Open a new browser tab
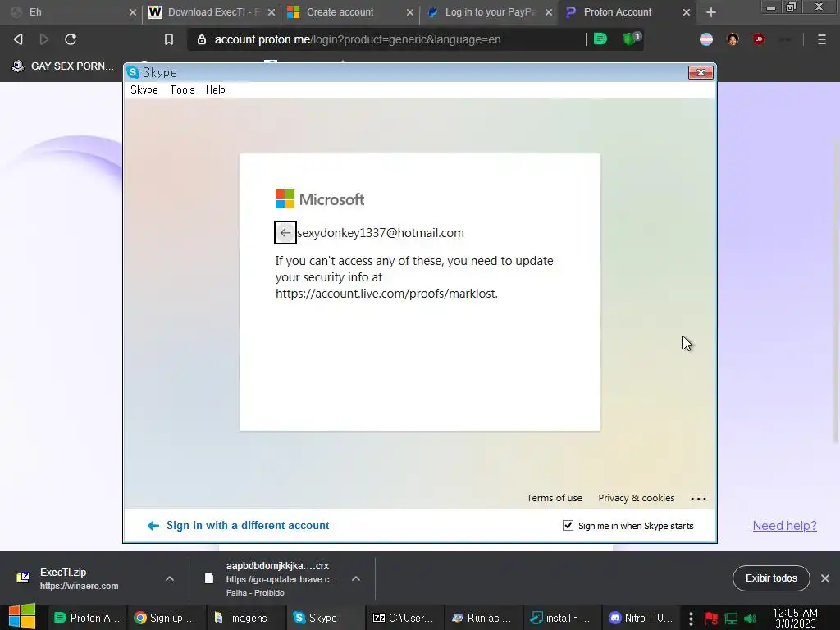 [x=711, y=12]
